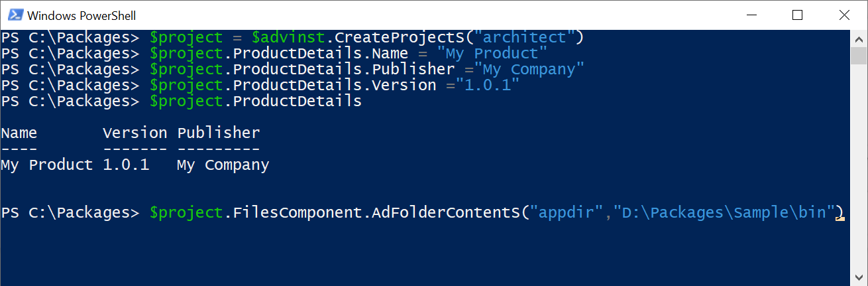Click the D:\Packages\Sample\bin path string
This screenshot has height=286, width=868.
click(x=724, y=212)
